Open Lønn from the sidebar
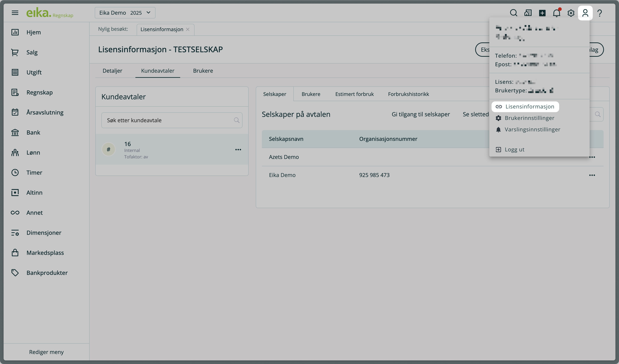This screenshot has height=364, width=619. (x=33, y=152)
